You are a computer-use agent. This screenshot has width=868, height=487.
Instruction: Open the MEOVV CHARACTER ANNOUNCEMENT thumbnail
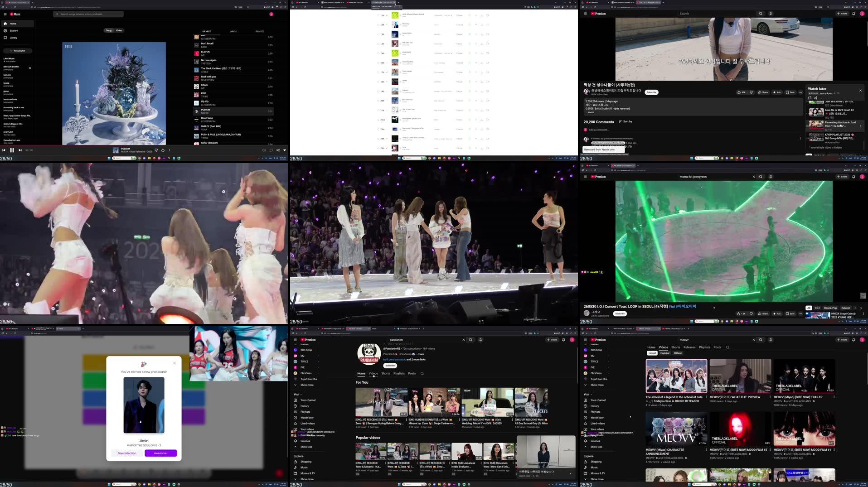click(676, 429)
